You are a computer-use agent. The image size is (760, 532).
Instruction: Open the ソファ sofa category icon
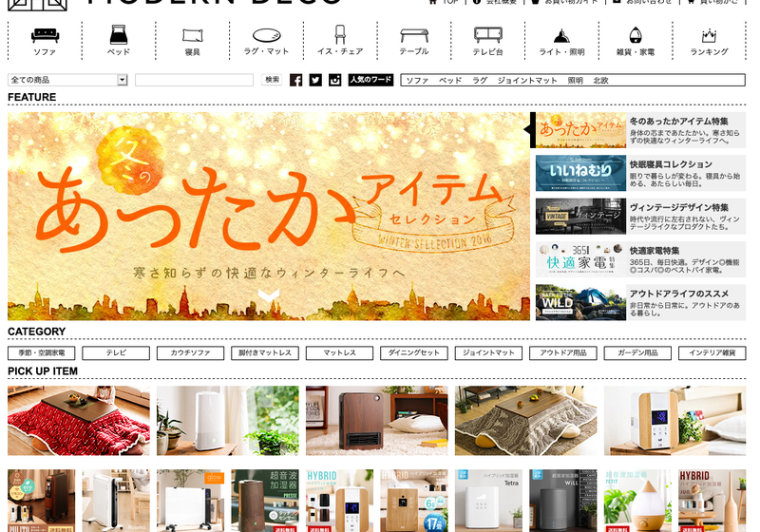pos(45,41)
